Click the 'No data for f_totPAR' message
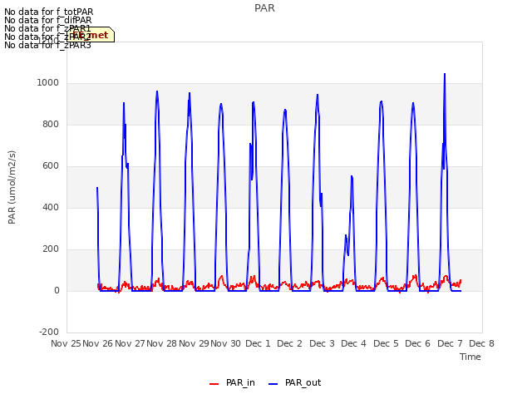Image resolution: width=532 pixels, height=399 pixels. point(48,12)
